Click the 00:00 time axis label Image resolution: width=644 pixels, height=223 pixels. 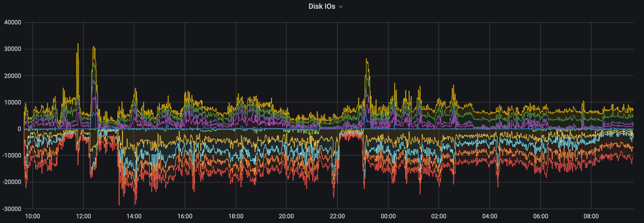(388, 216)
